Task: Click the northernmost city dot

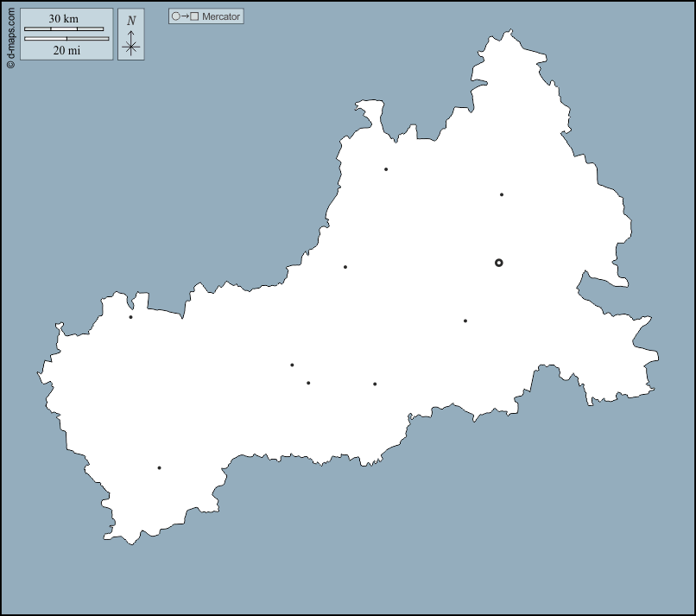Action: (386, 169)
